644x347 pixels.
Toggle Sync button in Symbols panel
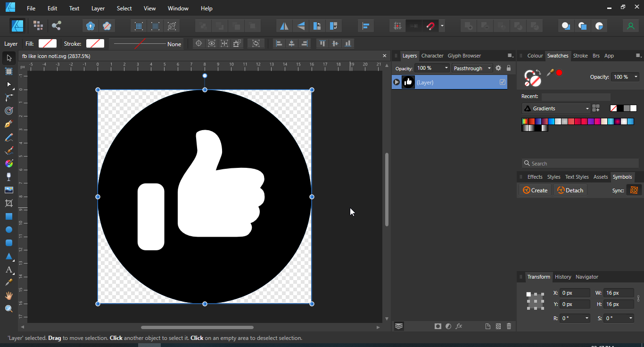(634, 190)
